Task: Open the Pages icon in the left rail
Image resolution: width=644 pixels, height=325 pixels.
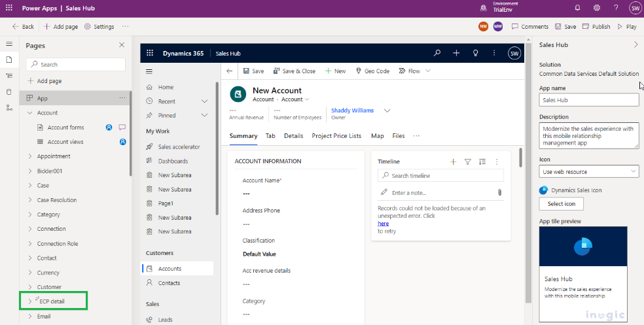Action: (9, 60)
